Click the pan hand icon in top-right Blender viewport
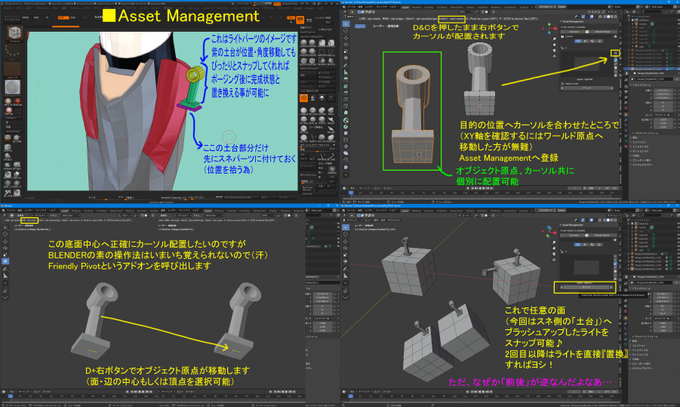The height and width of the screenshot is (407, 680). (554, 44)
